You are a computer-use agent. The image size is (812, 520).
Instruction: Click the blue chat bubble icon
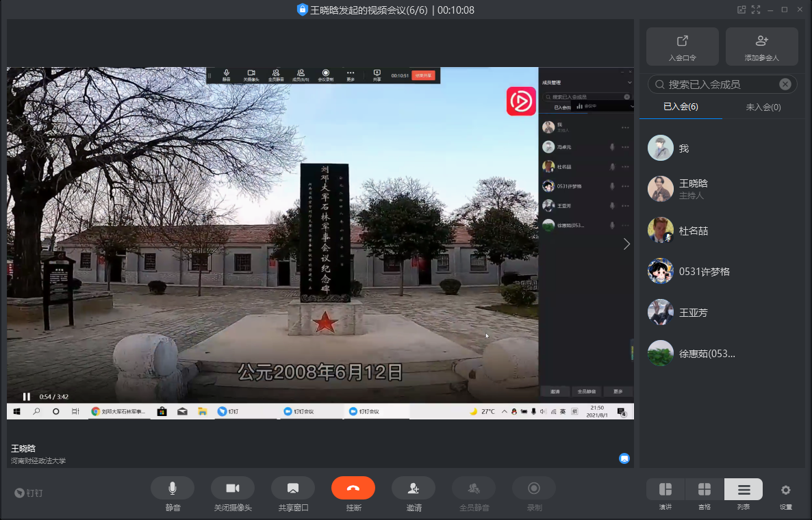pos(624,458)
